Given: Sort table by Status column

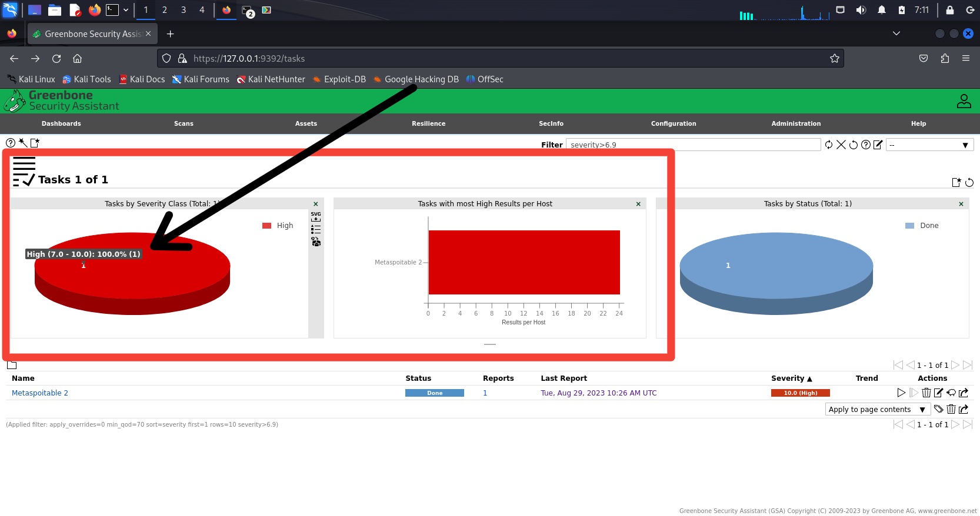Looking at the screenshot, I should pyautogui.click(x=418, y=378).
